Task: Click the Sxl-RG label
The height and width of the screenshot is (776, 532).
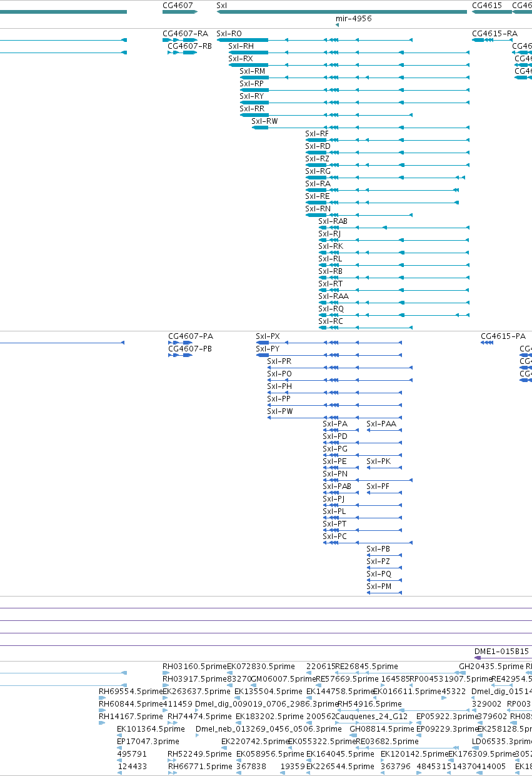Action: click(x=318, y=171)
